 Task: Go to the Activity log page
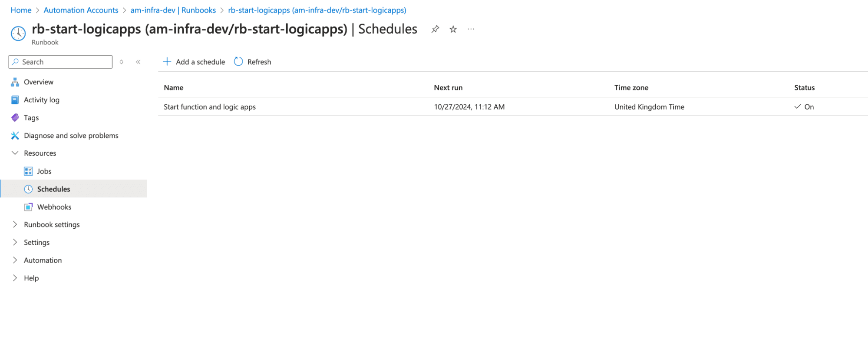pyautogui.click(x=41, y=100)
